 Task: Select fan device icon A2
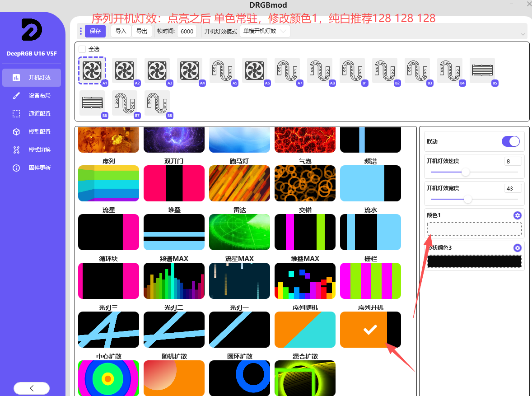(124, 70)
